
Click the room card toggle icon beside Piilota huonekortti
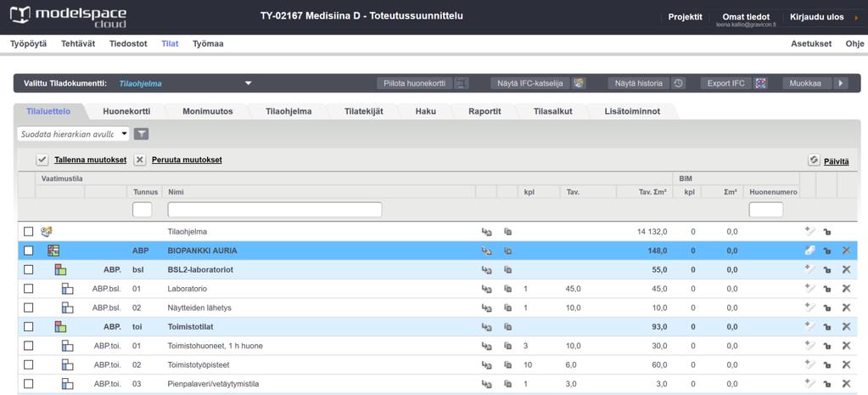click(x=462, y=83)
